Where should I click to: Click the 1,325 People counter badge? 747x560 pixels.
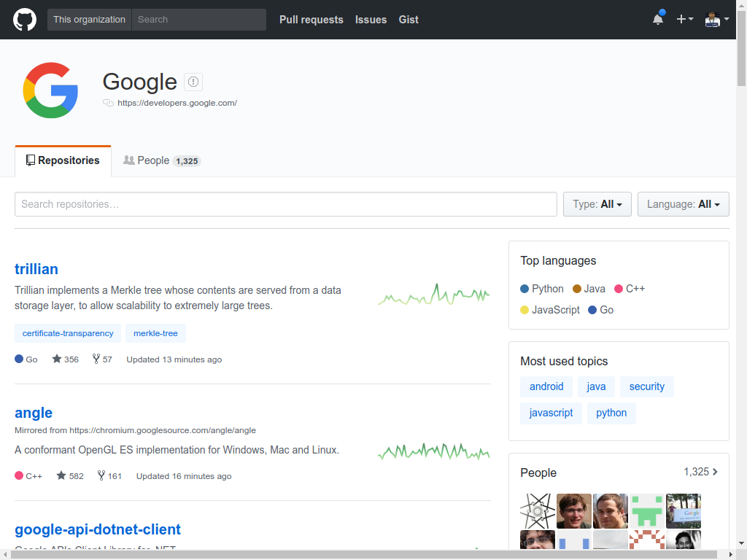(187, 161)
